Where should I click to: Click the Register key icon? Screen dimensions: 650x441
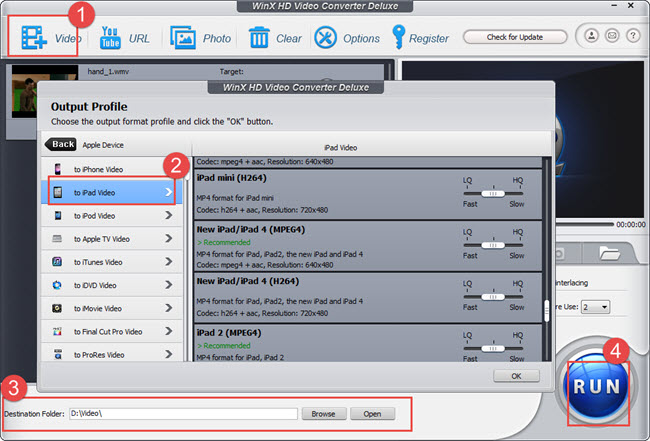click(398, 37)
